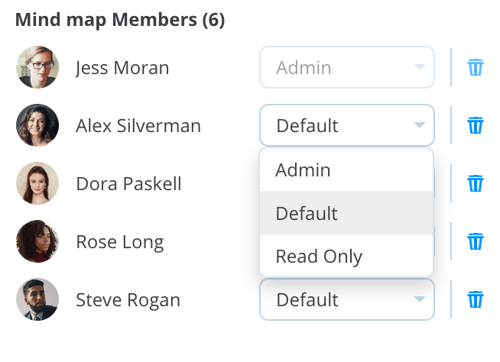Click Rose Long's profile picture
This screenshot has height=362, width=500.
[37, 241]
